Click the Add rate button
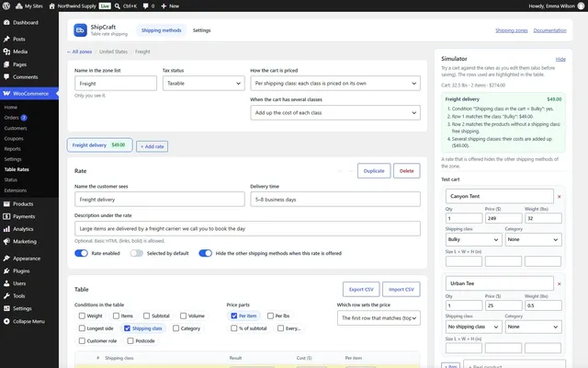588x368 pixels. [153, 146]
